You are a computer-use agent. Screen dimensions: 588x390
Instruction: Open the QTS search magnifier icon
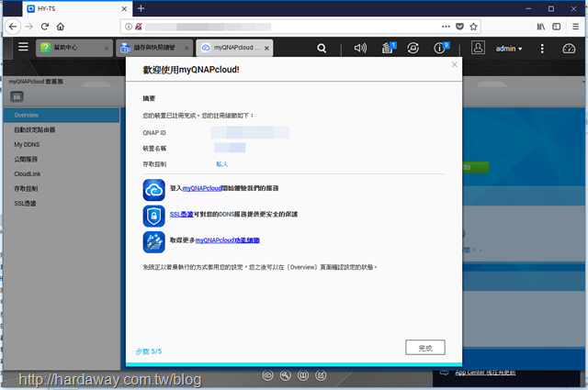click(322, 48)
